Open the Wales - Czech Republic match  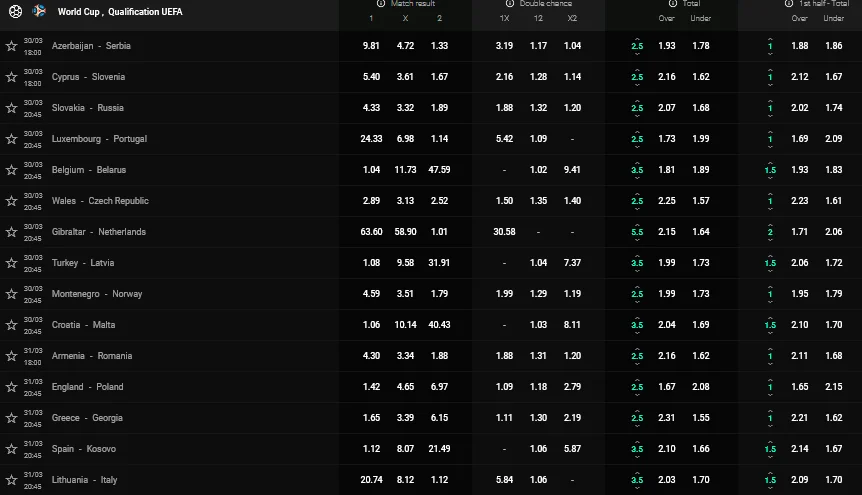pos(100,201)
